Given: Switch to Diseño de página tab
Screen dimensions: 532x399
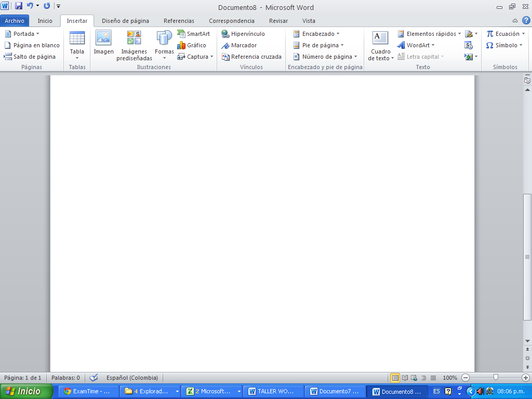Looking at the screenshot, I should [125, 21].
